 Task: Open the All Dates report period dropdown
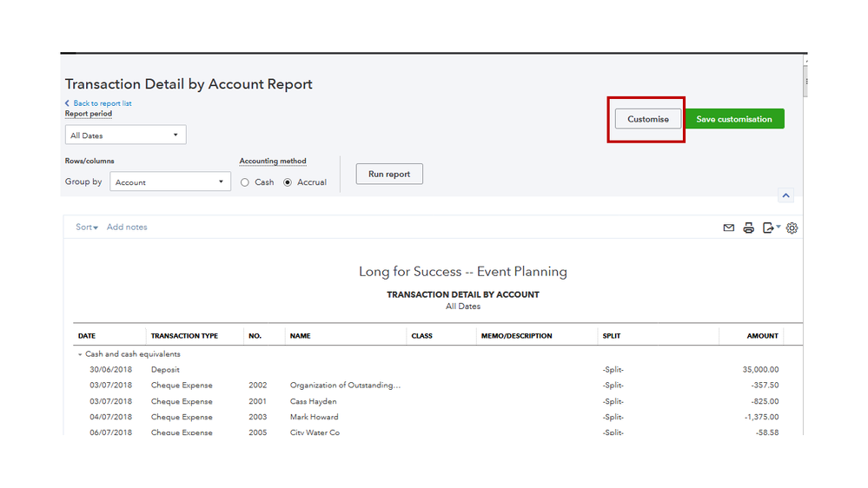point(125,135)
